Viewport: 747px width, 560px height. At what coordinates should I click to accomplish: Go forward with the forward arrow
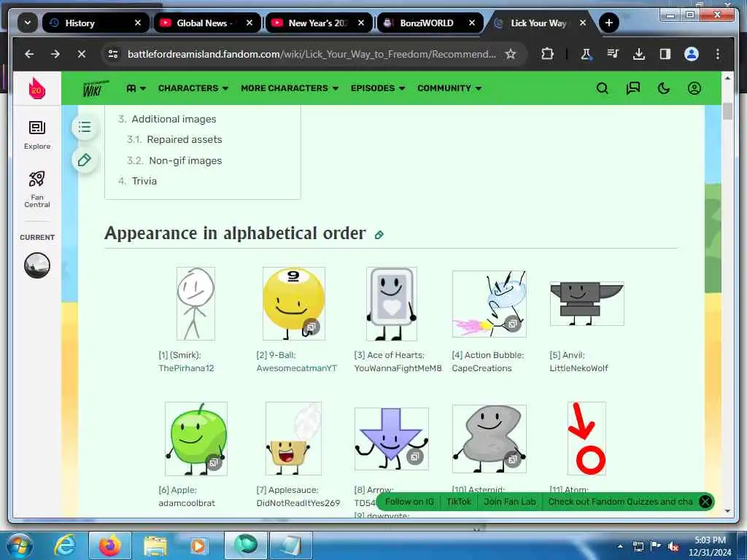click(55, 54)
